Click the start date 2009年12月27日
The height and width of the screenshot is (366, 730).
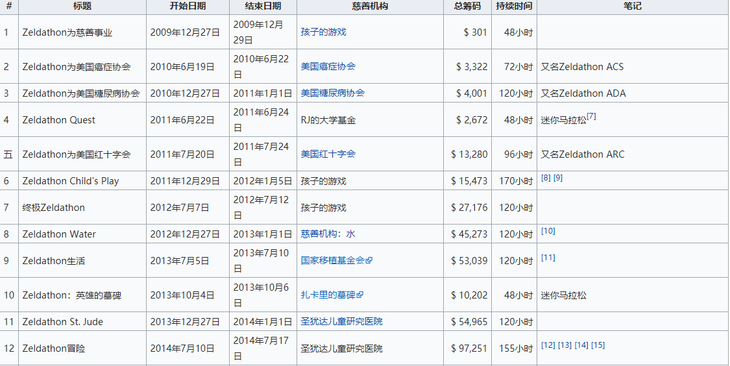tap(184, 32)
